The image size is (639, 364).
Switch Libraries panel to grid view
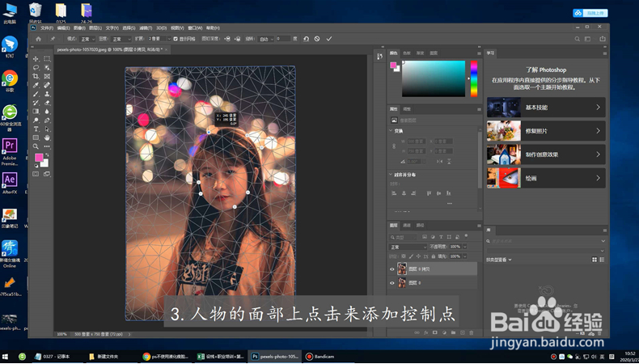click(x=595, y=260)
